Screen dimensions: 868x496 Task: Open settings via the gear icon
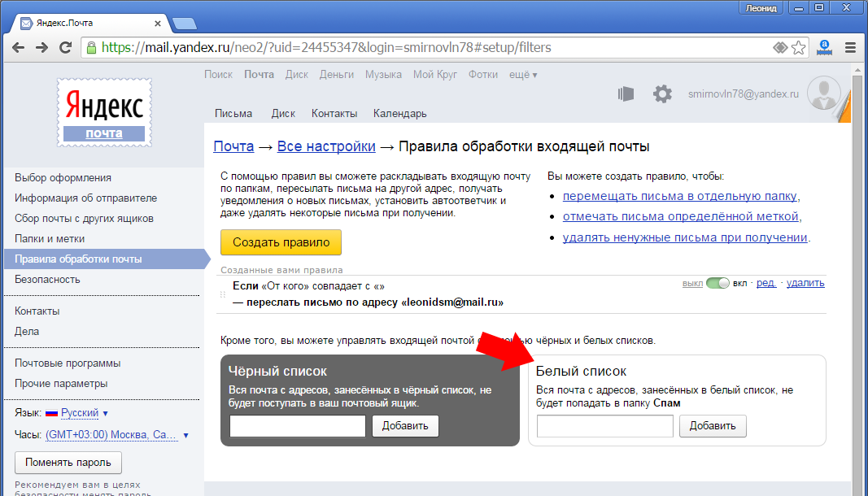pyautogui.click(x=662, y=94)
